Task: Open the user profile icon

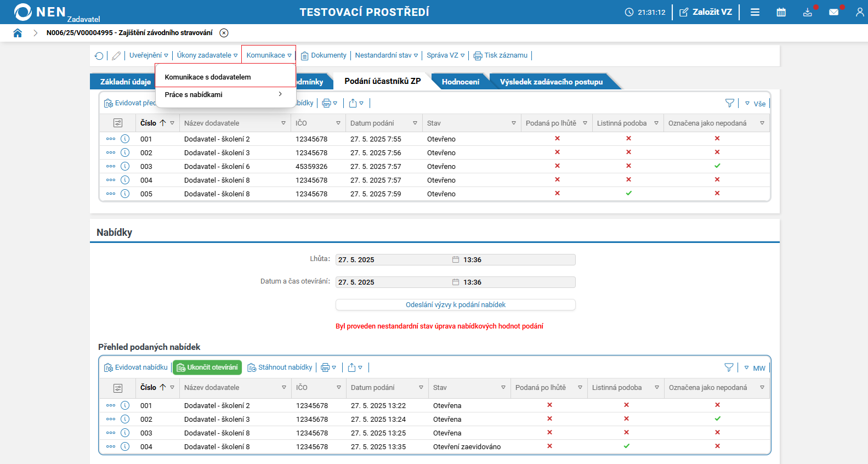Action: 859,12
